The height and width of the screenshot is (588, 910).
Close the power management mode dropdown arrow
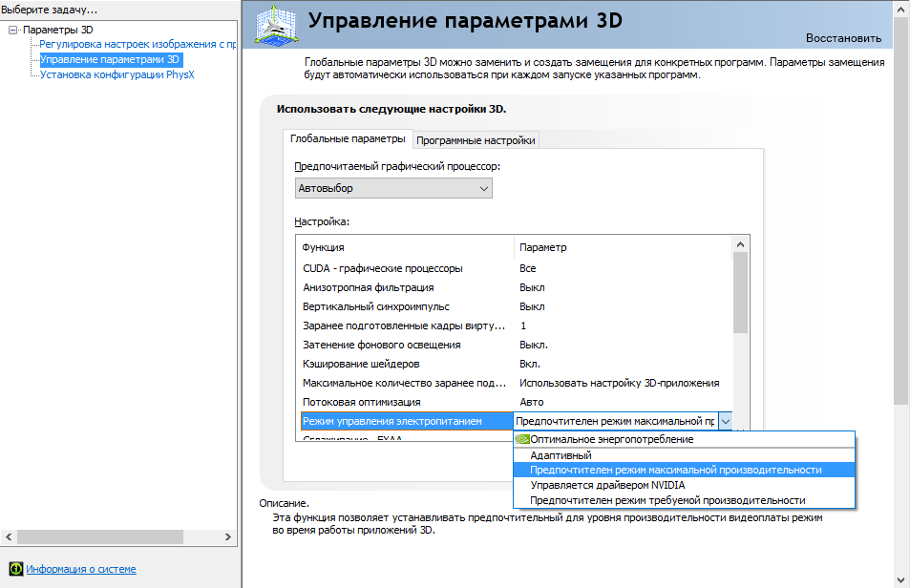click(x=726, y=421)
